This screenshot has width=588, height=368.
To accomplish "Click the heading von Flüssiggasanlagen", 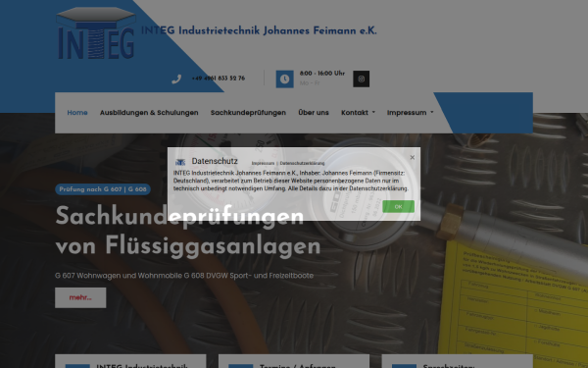I will pyautogui.click(x=188, y=246).
